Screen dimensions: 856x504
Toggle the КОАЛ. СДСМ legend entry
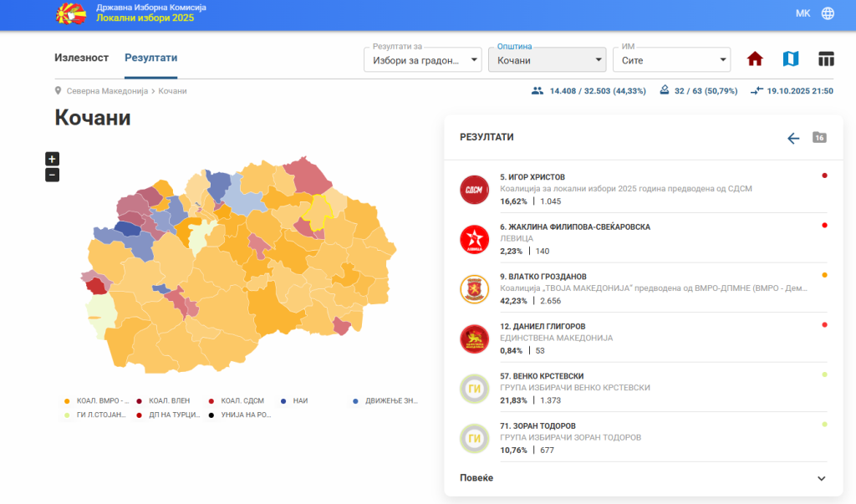[237, 401]
